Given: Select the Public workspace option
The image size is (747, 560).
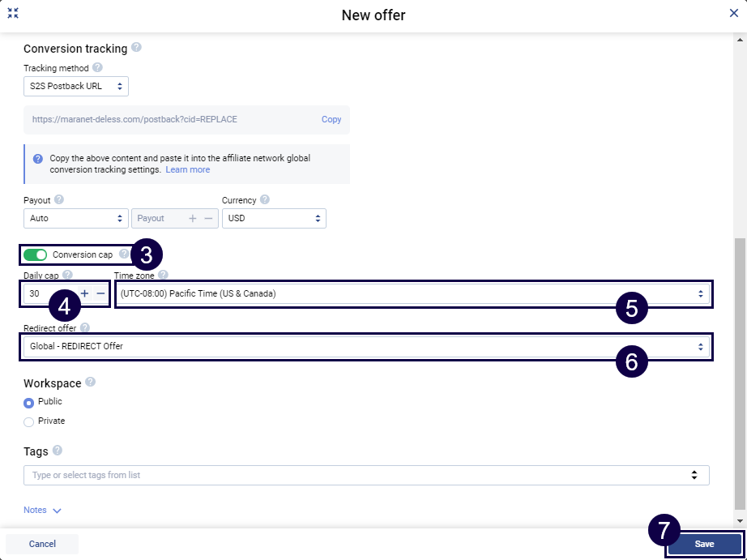Looking at the screenshot, I should click(29, 402).
